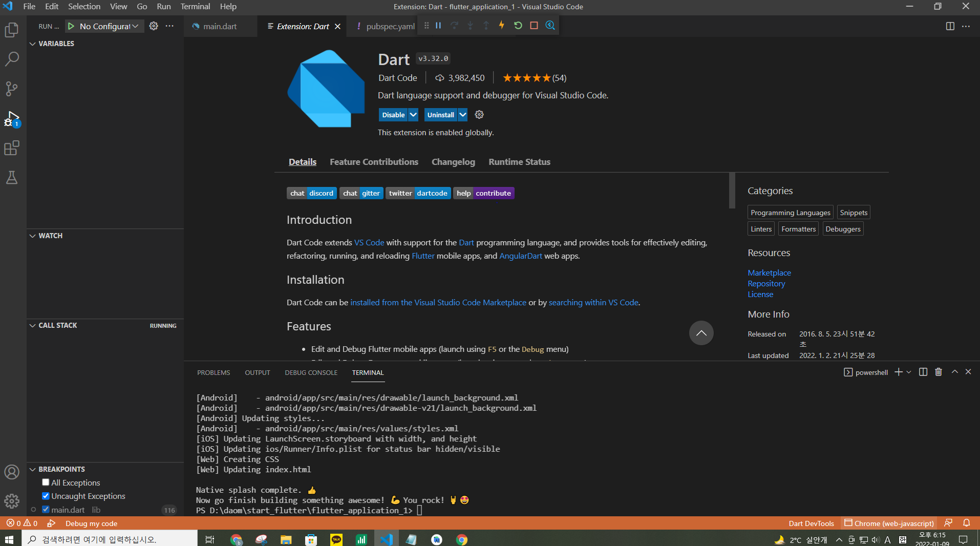Create a new terminal with plus icon
980x546 pixels.
click(x=899, y=372)
